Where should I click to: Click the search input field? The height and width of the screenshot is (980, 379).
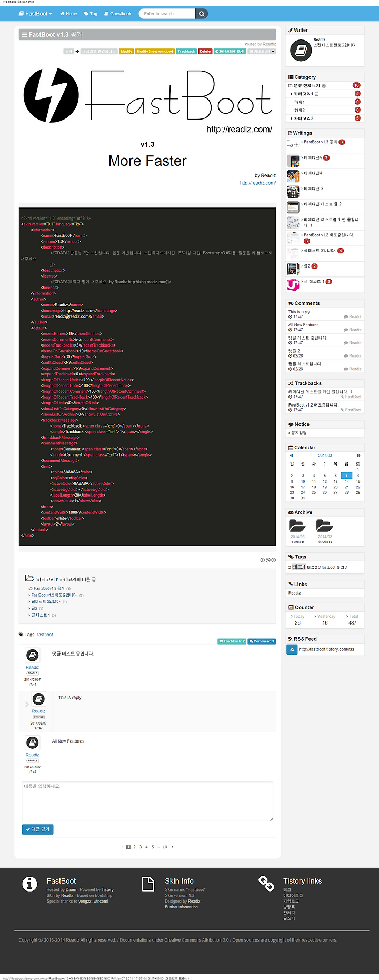(x=167, y=14)
